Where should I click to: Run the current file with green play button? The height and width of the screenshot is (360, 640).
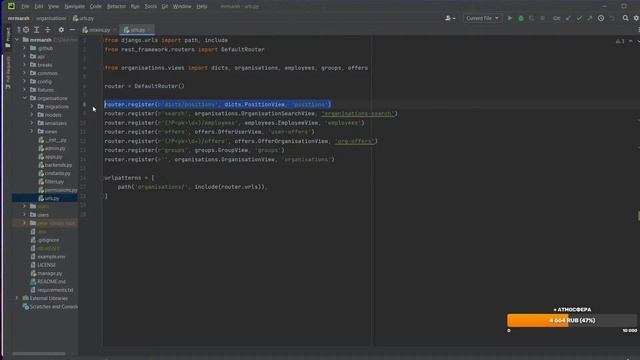click(x=509, y=18)
